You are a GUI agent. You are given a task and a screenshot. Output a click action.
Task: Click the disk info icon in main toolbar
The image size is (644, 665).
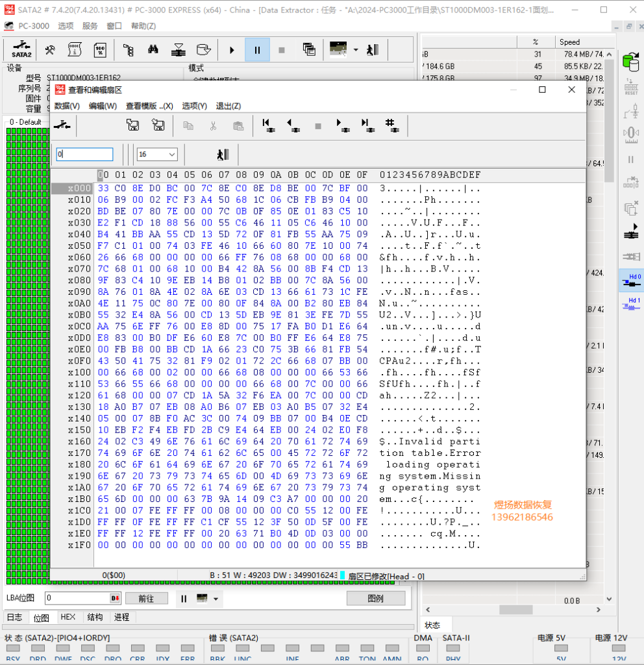[x=75, y=50]
